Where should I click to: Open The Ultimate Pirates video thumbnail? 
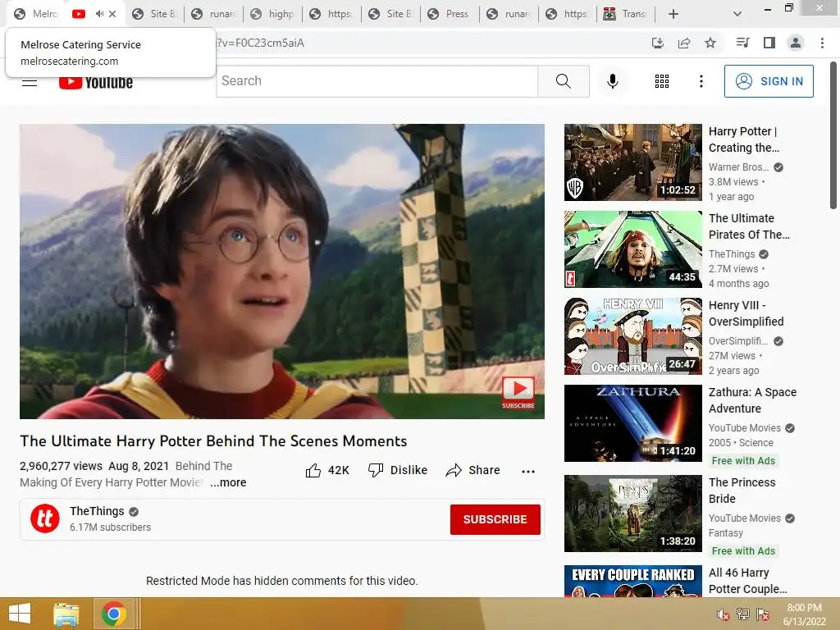point(632,249)
